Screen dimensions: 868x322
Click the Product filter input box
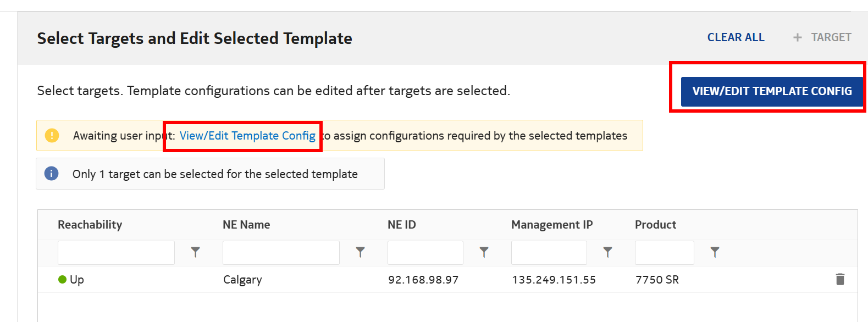tap(664, 253)
